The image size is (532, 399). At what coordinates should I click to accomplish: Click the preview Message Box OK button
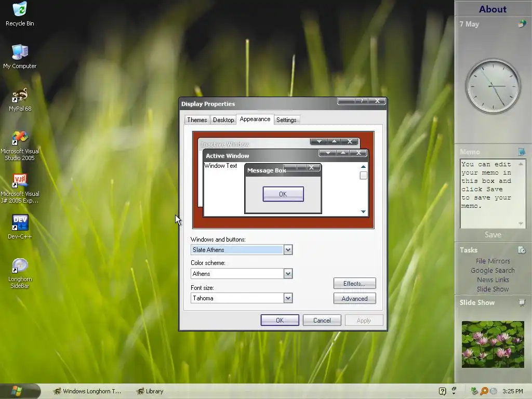click(x=283, y=194)
